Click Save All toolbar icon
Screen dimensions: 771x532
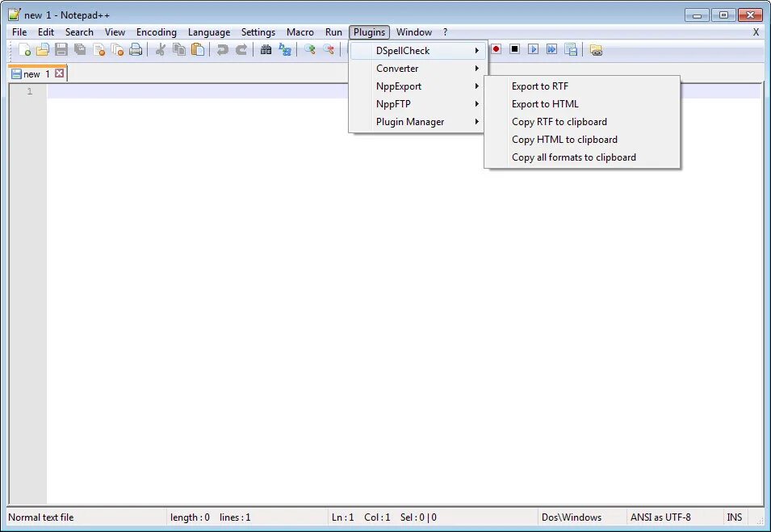tap(80, 50)
